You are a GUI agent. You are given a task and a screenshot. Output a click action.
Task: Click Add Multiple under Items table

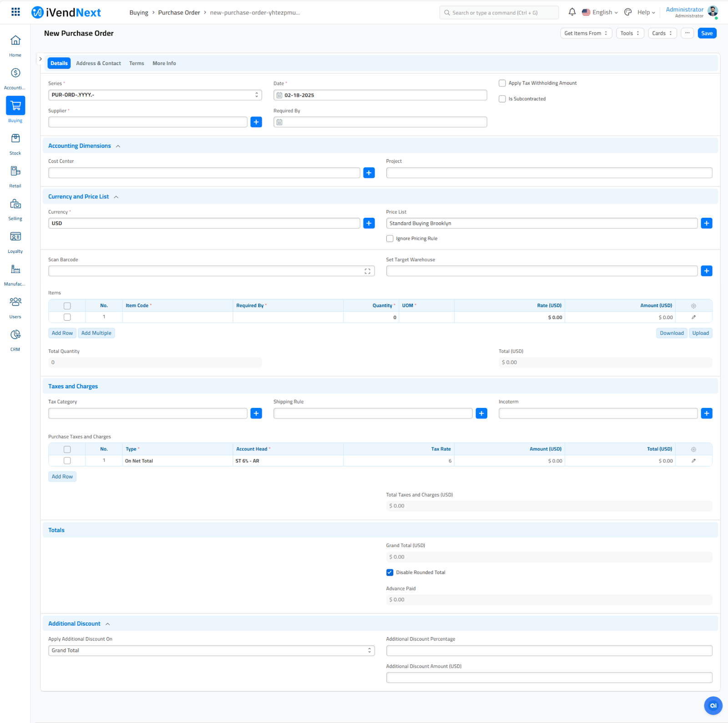96,333
